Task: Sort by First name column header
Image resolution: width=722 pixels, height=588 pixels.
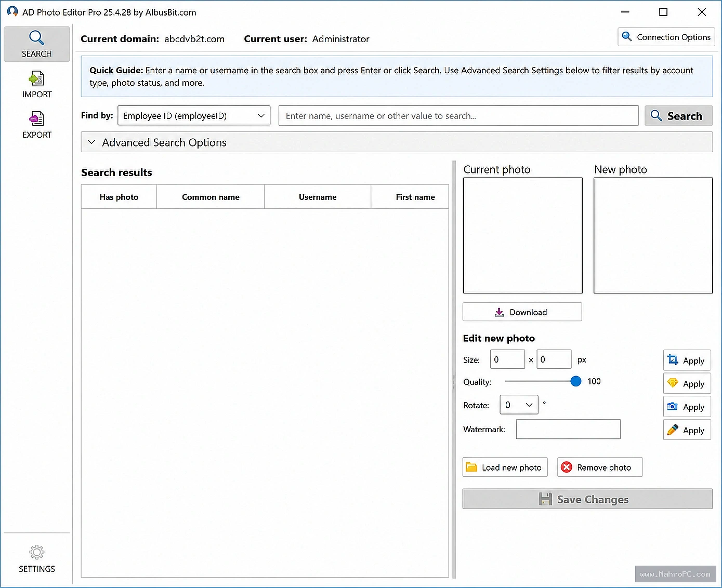Action: 410,197
